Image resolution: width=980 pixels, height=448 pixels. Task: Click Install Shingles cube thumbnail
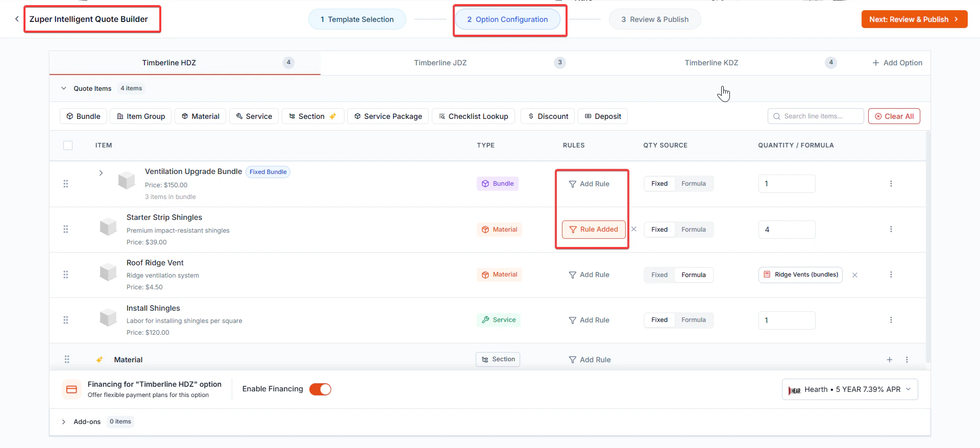pos(108,317)
